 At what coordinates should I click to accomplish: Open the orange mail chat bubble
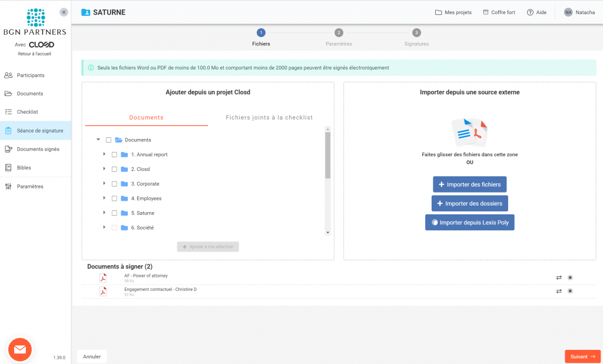(x=19, y=349)
